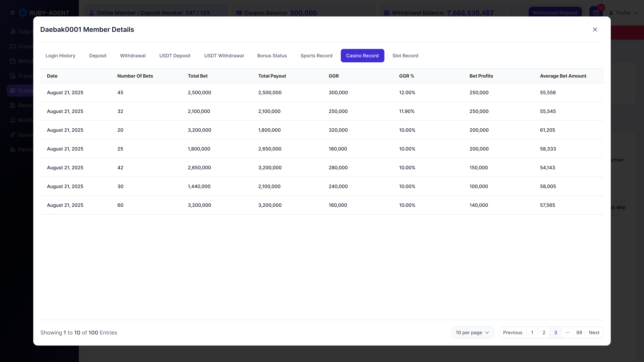Click the Total Payout value 2,650,000

[270, 149]
